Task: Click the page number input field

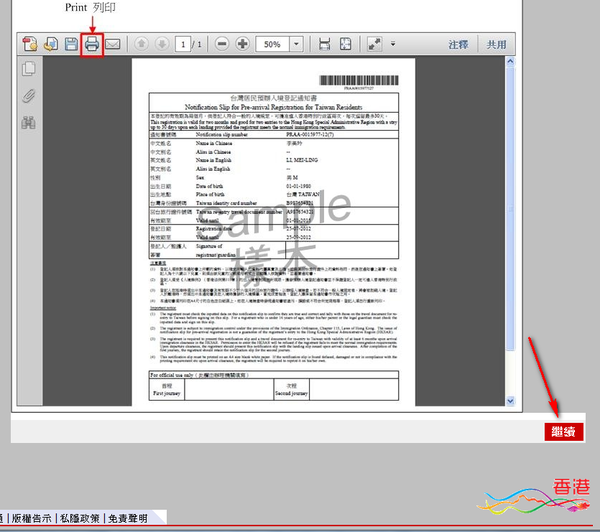Action: (x=182, y=45)
